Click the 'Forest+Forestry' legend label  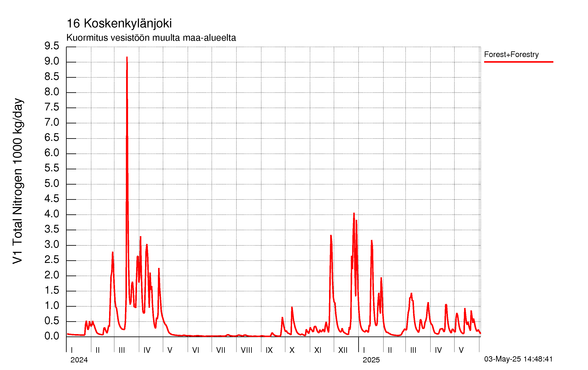tap(511, 54)
